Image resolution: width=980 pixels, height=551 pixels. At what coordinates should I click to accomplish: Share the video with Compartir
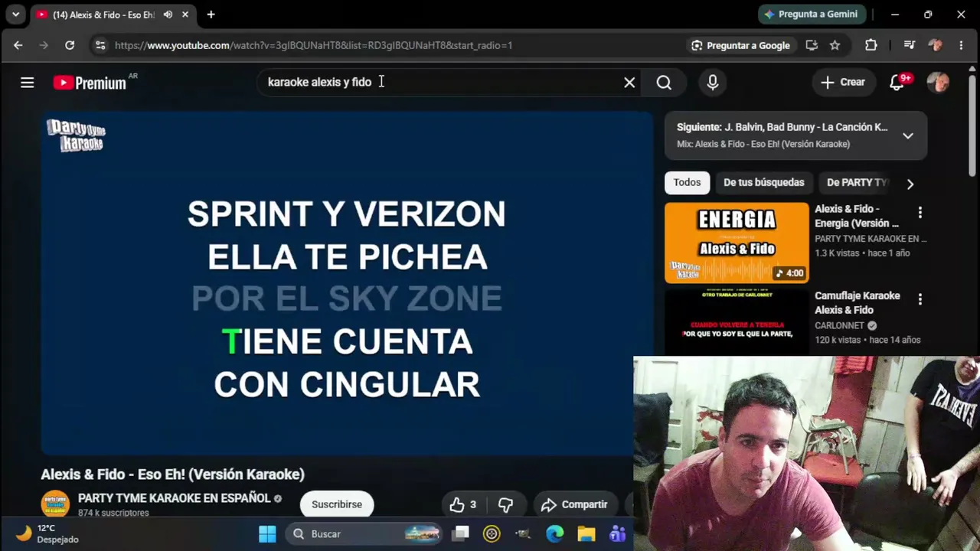[575, 504]
